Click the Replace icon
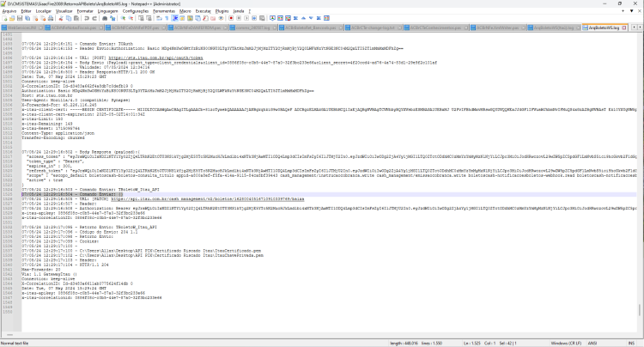Viewport: 644px width, 347px height. click(112, 18)
